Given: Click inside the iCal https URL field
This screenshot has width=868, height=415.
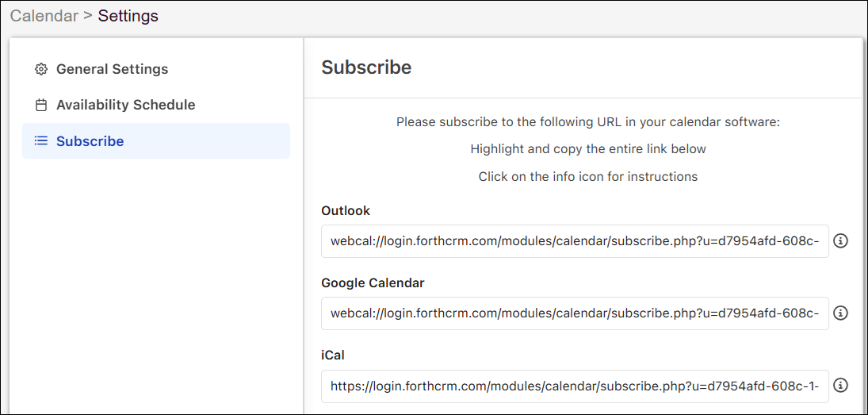Looking at the screenshot, I should click(x=575, y=386).
